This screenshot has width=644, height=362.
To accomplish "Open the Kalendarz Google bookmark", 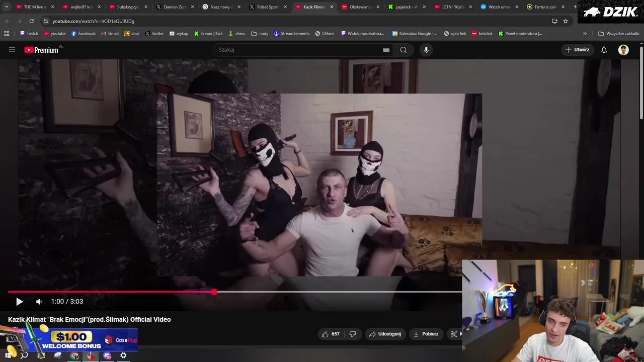I will click(x=415, y=34).
